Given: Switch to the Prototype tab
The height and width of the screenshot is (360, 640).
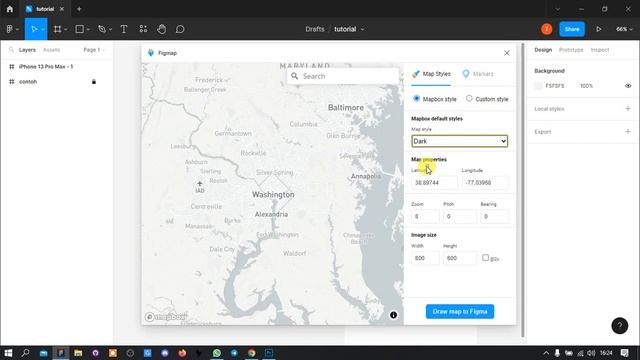Looking at the screenshot, I should click(x=571, y=50).
